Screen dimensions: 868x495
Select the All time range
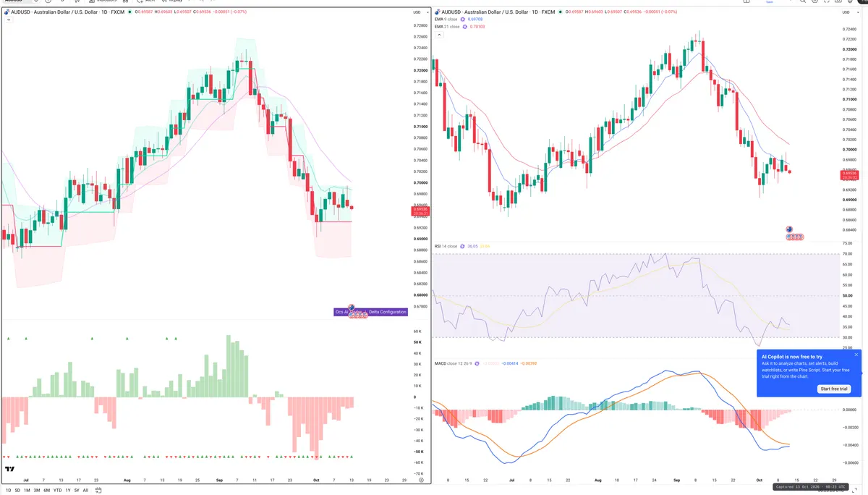(85, 490)
